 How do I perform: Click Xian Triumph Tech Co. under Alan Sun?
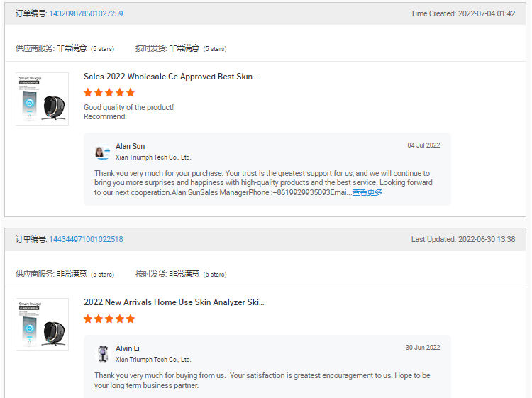click(153, 157)
